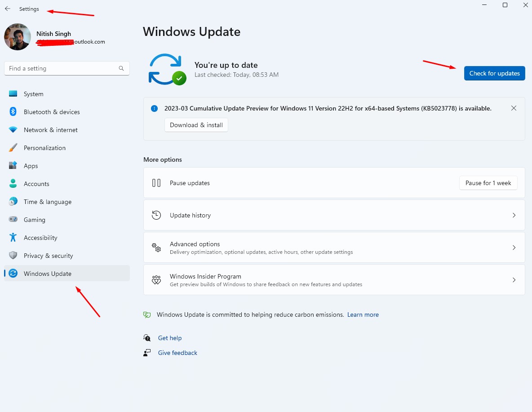Click the info icon on update notice
This screenshot has width=532, height=412.
155,109
